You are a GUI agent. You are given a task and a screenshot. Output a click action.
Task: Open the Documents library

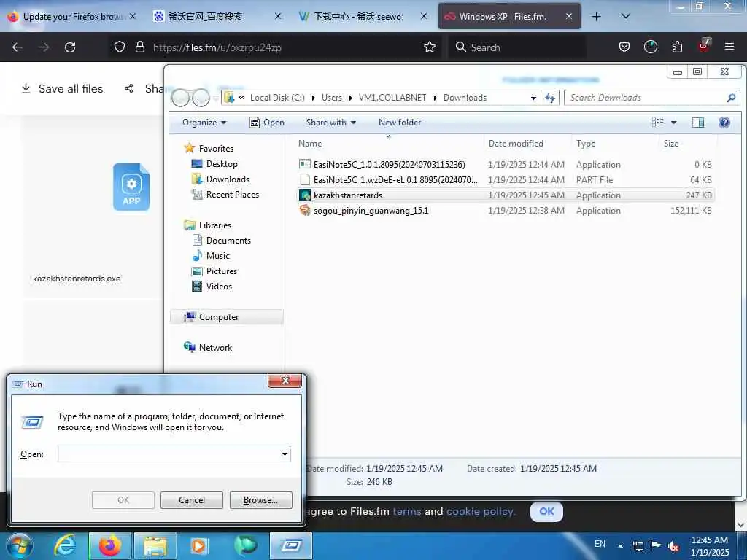point(228,241)
